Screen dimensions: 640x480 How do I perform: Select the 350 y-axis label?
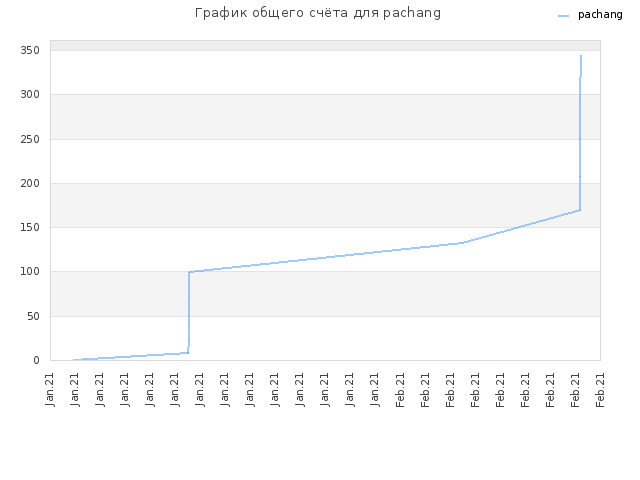[30, 51]
